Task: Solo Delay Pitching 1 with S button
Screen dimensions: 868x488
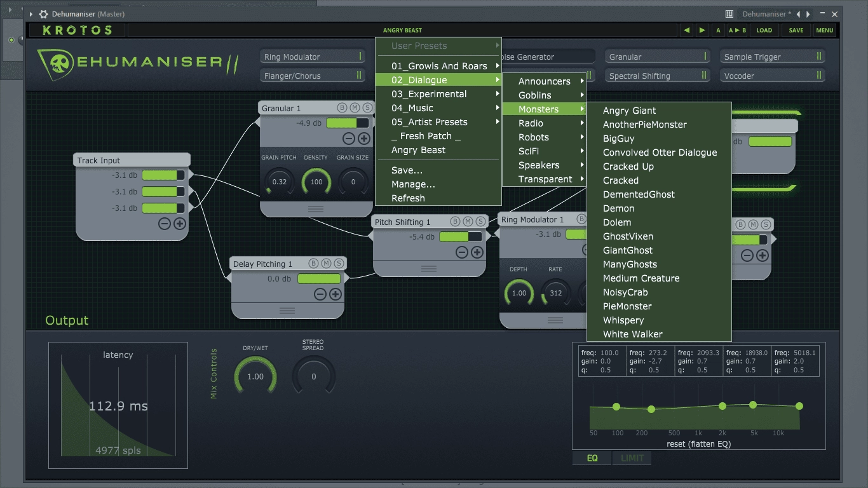Action: 339,263
